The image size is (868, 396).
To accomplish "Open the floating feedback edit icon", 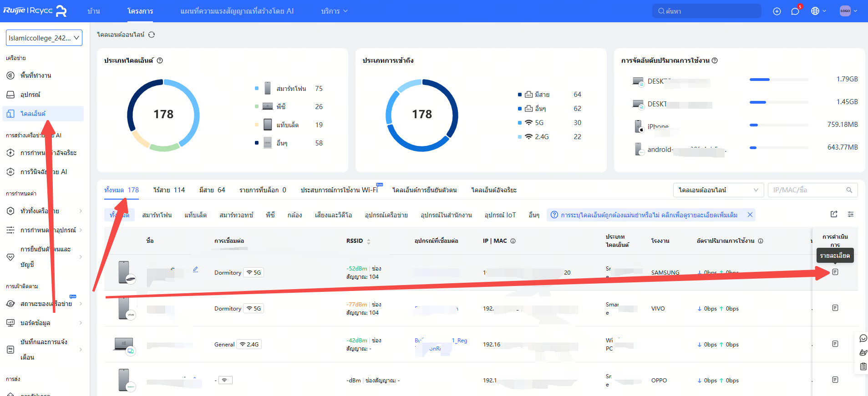I will coord(863,352).
